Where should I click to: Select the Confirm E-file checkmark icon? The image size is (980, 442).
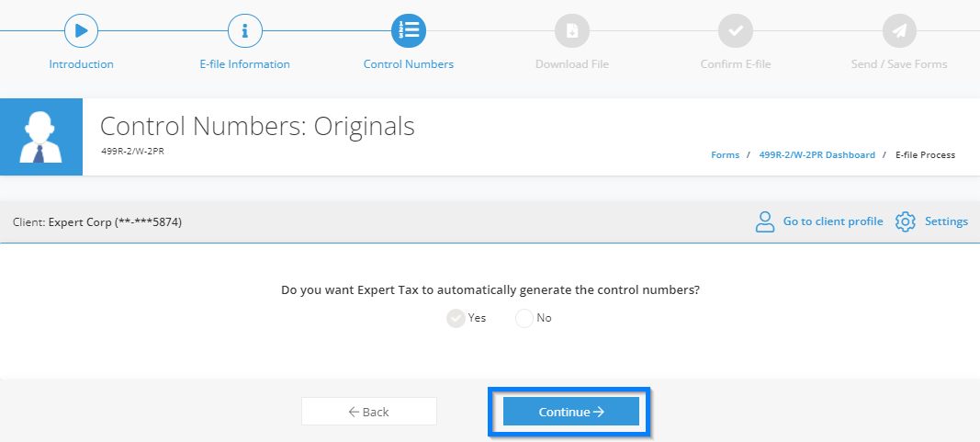pyautogui.click(x=736, y=30)
